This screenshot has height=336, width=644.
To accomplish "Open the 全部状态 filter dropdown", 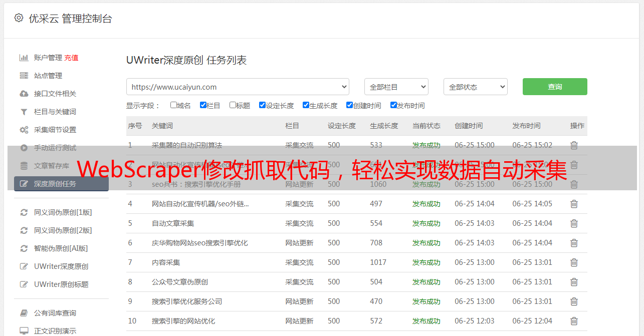I will 475,87.
